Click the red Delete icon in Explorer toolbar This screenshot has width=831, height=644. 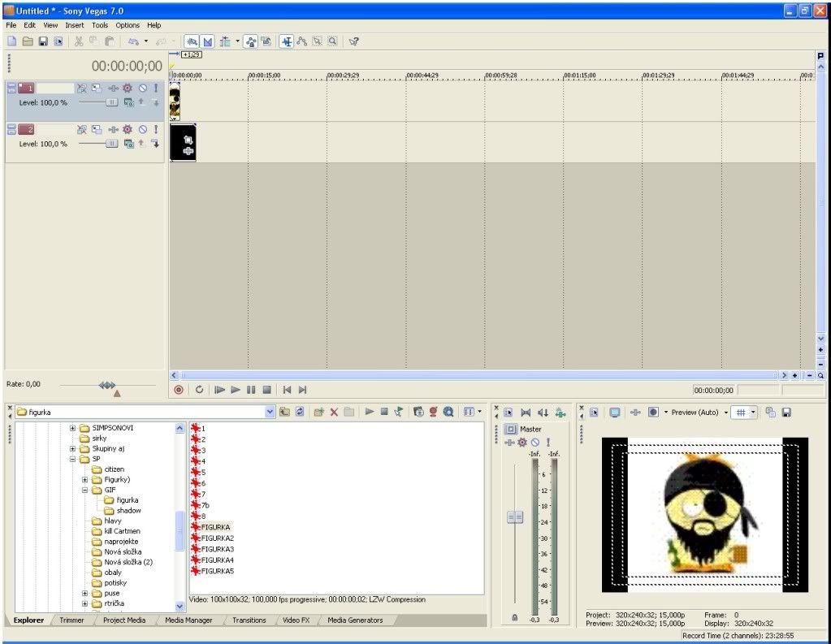tap(334, 413)
